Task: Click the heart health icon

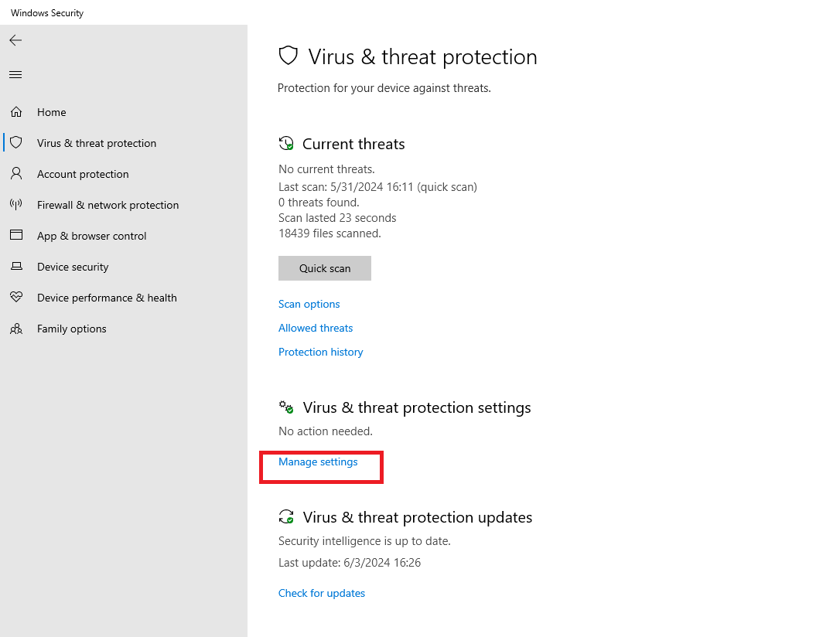Action: 16,297
